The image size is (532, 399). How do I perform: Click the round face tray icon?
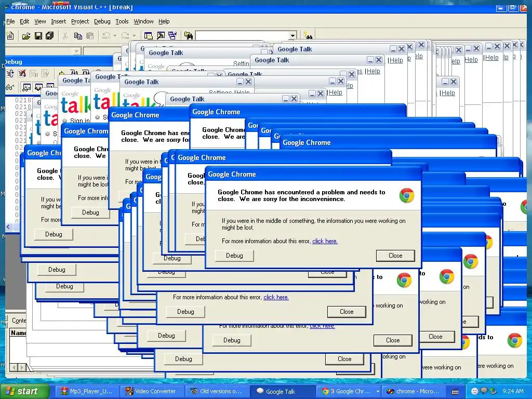[475, 391]
